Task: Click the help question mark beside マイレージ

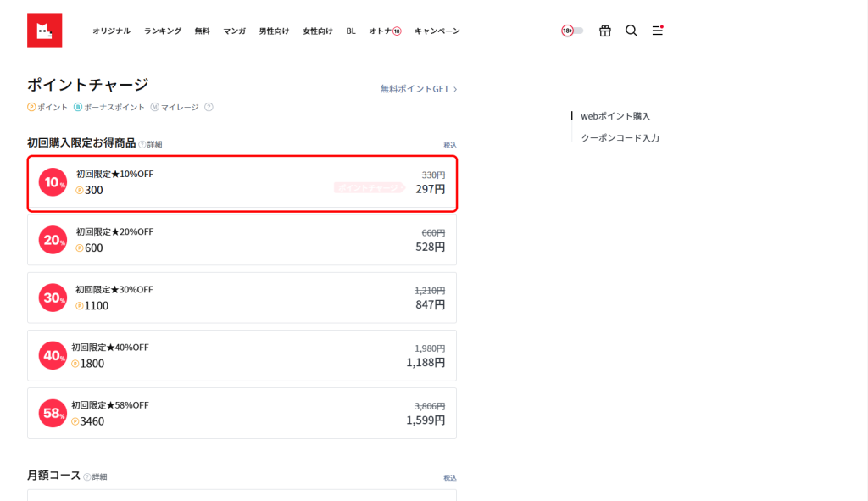Action: [x=209, y=108]
